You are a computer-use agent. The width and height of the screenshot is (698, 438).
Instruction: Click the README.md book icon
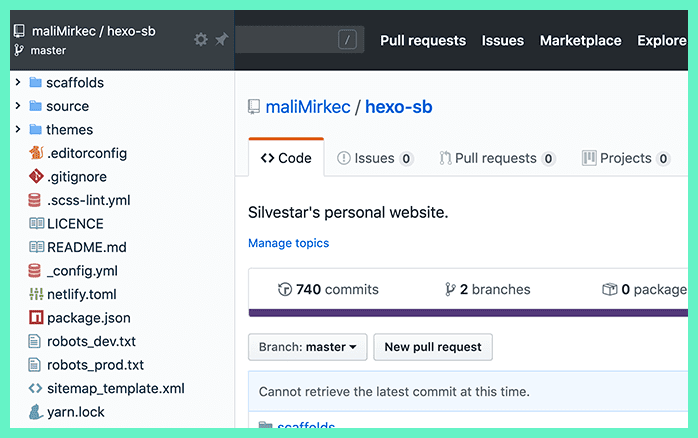point(37,247)
